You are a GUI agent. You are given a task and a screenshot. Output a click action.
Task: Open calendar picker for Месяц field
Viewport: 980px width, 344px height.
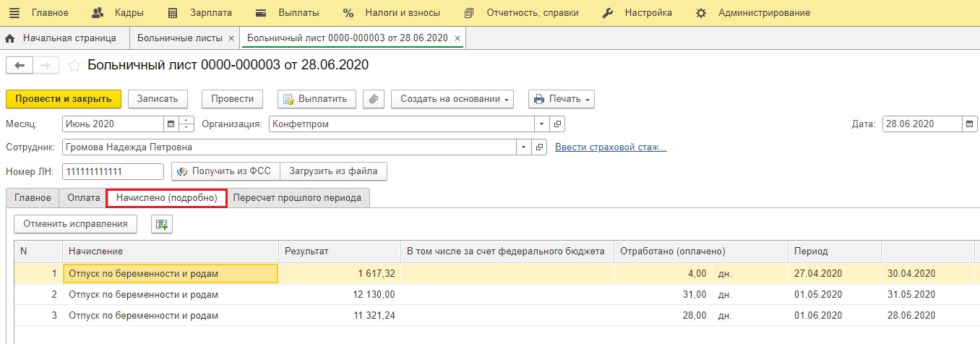[x=171, y=124]
